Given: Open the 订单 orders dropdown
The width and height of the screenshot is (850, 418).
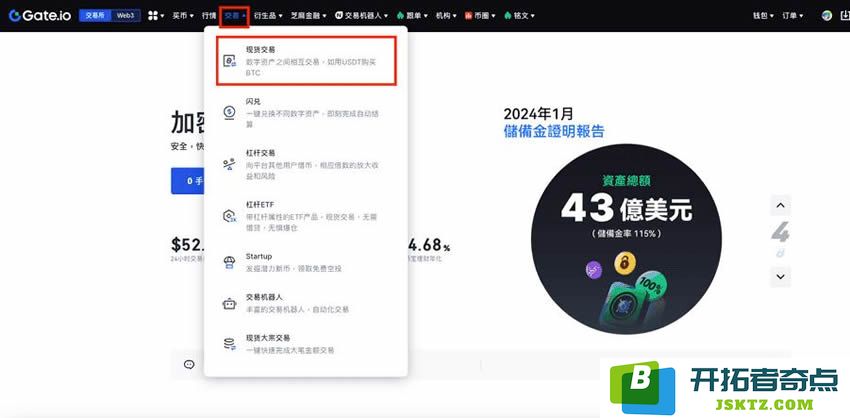Looking at the screenshot, I should click(x=793, y=16).
